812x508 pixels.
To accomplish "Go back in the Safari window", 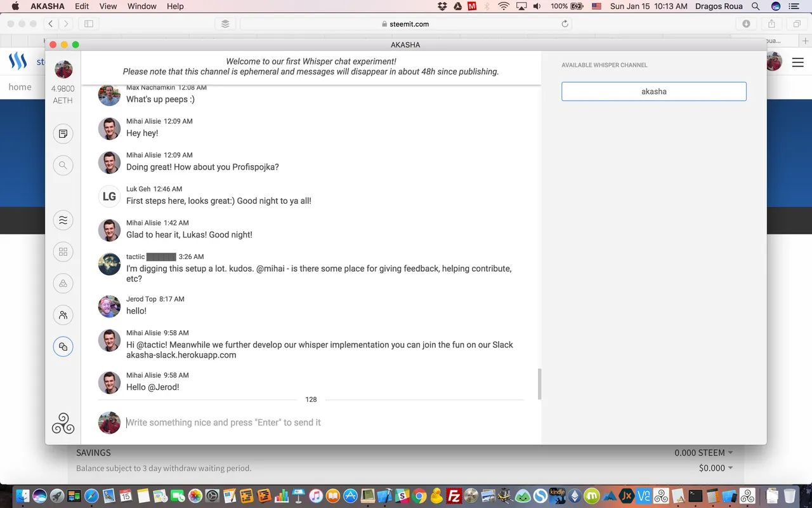I will (x=51, y=23).
